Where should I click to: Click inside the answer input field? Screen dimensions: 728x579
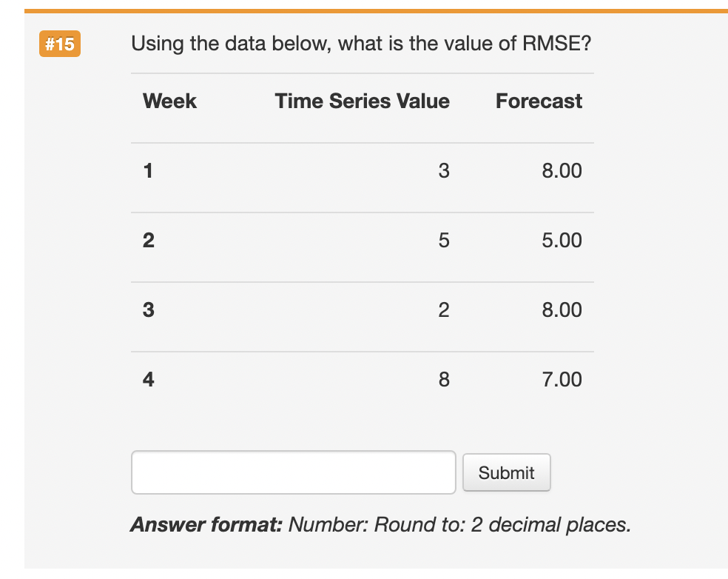click(293, 472)
